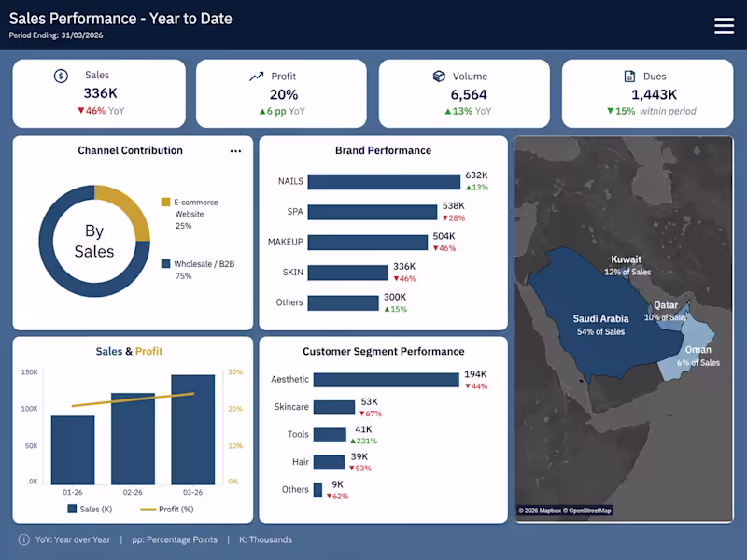Open Channel Contribution more options ellipsis
Image resolution: width=747 pixels, height=560 pixels.
(x=235, y=151)
